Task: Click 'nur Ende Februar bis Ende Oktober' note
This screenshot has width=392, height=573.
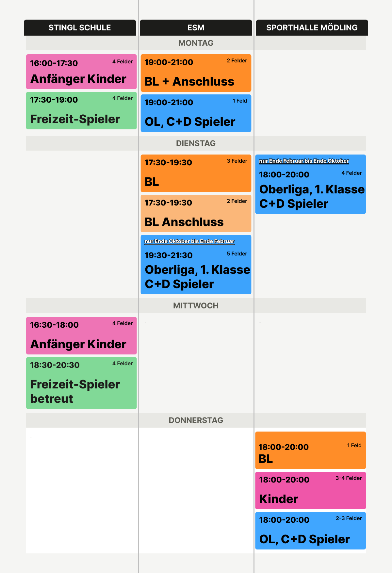Action: [x=304, y=161]
